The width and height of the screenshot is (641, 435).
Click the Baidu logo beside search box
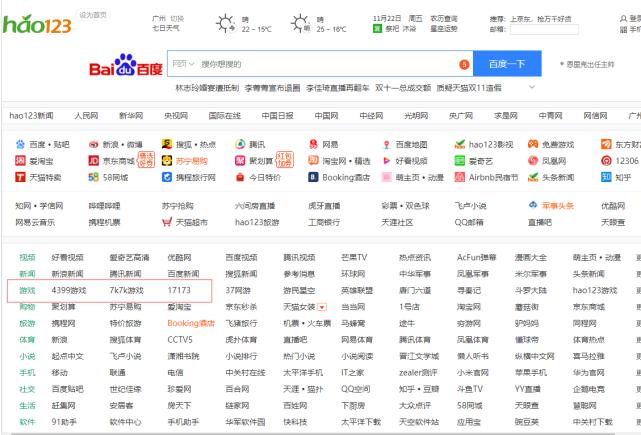(126, 65)
